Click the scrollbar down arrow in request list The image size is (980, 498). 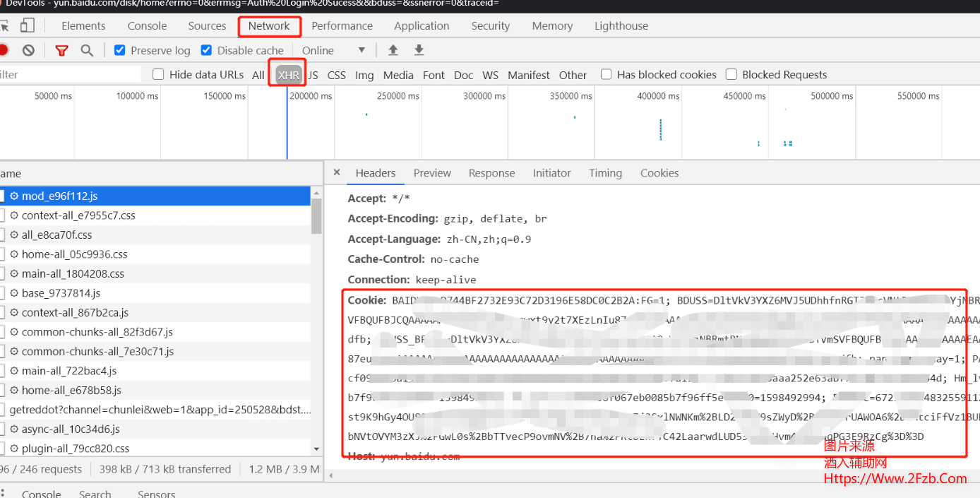pyautogui.click(x=316, y=449)
